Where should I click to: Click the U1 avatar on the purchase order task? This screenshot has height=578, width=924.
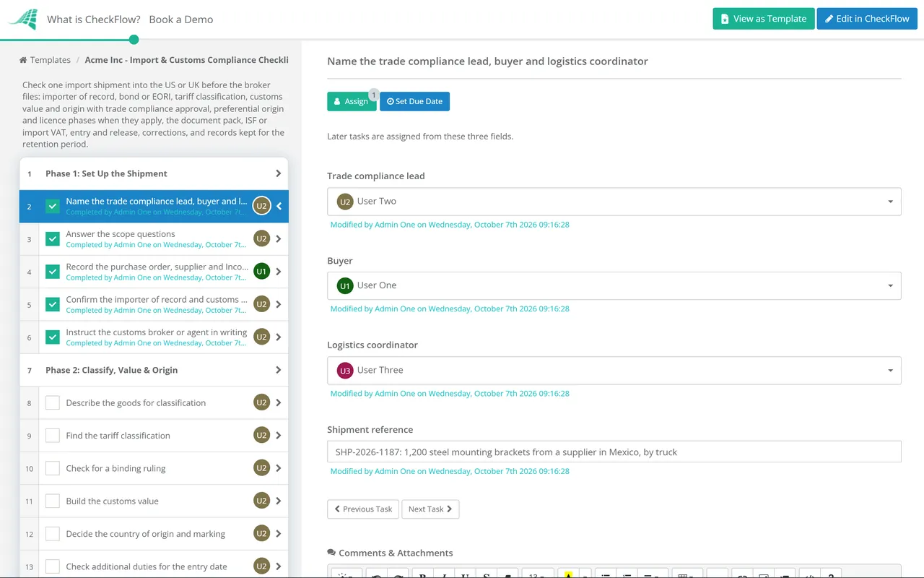(x=261, y=272)
